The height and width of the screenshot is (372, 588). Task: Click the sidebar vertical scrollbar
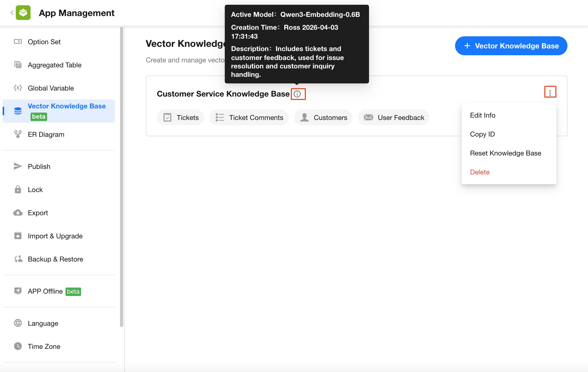121,176
